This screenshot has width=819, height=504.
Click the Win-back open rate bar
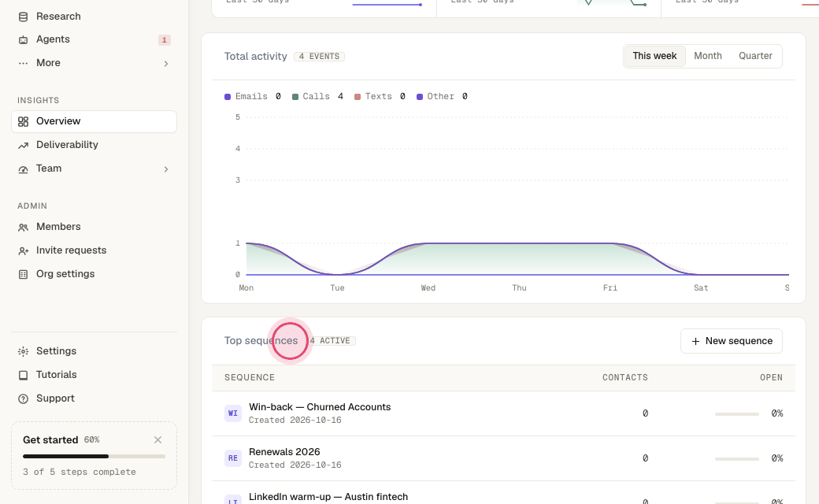point(737,414)
